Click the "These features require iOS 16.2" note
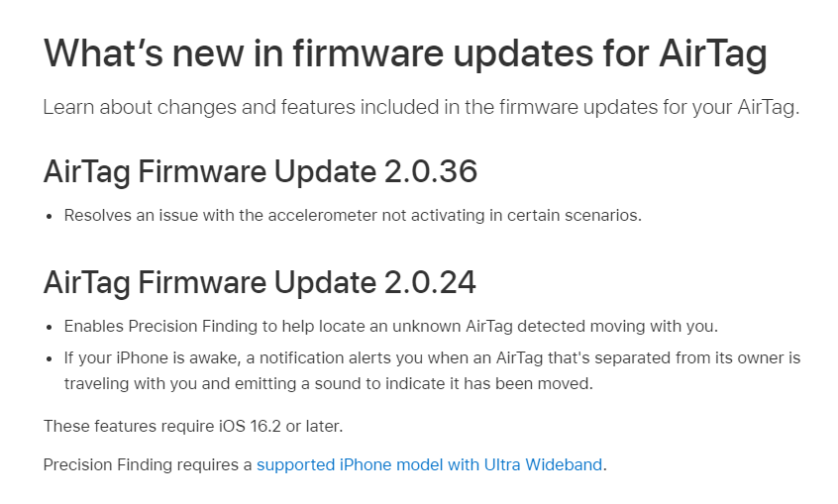The height and width of the screenshot is (504, 838). click(193, 426)
